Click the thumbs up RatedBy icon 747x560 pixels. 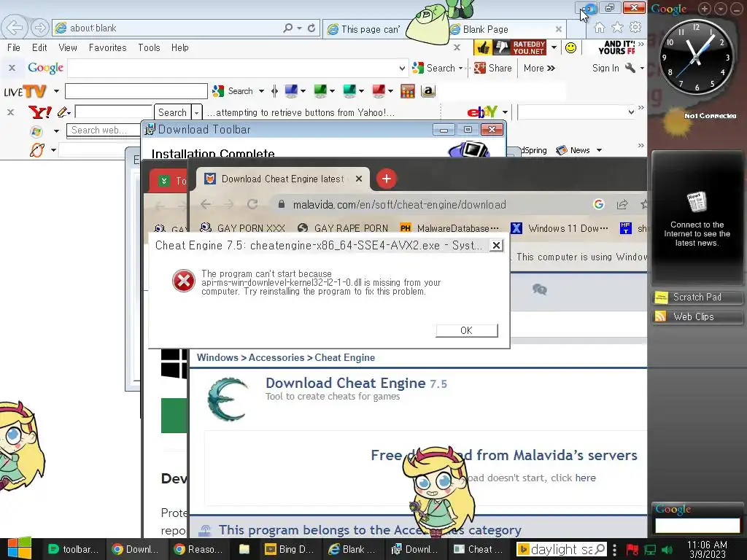pyautogui.click(x=483, y=47)
